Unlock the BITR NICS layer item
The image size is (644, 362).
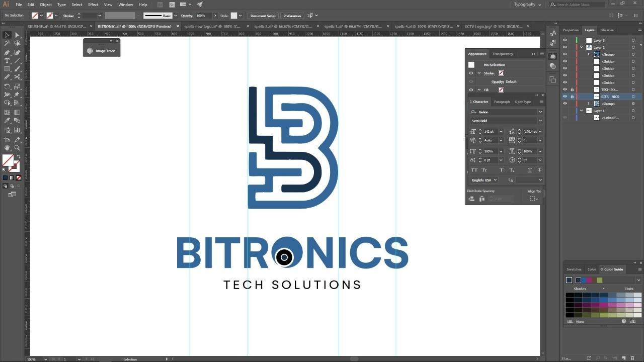point(572,97)
